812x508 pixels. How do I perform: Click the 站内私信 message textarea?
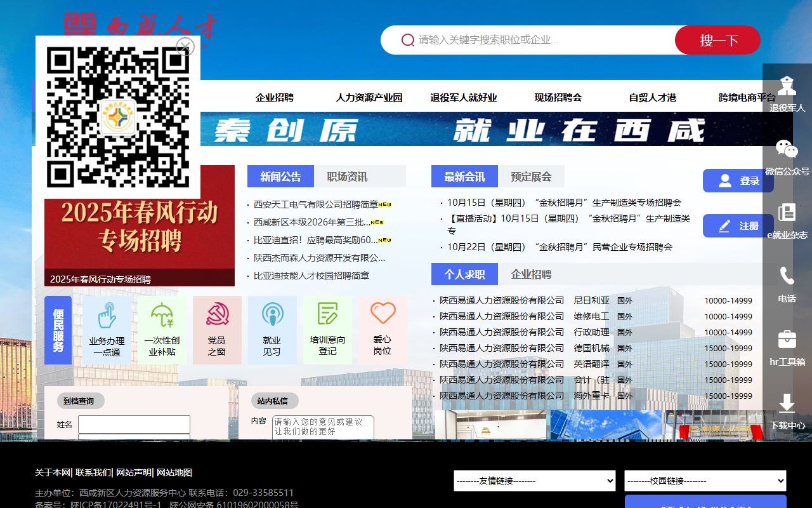click(x=323, y=427)
